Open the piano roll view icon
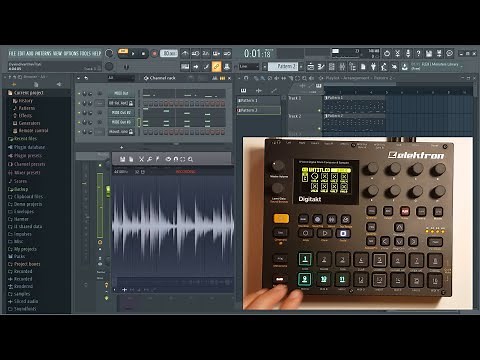 321,67
